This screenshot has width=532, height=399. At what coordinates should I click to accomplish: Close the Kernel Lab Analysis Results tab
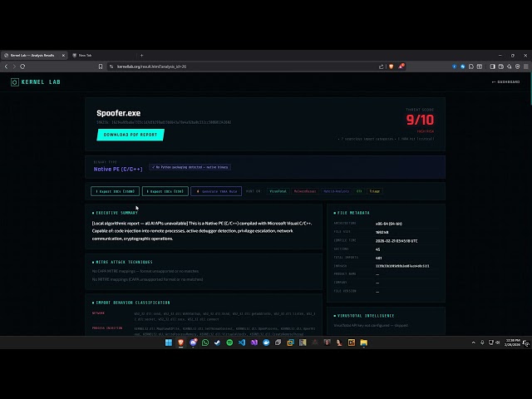tap(63, 56)
